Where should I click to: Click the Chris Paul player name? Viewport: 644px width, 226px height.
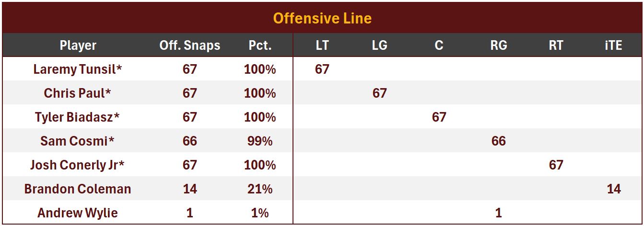[78, 93]
